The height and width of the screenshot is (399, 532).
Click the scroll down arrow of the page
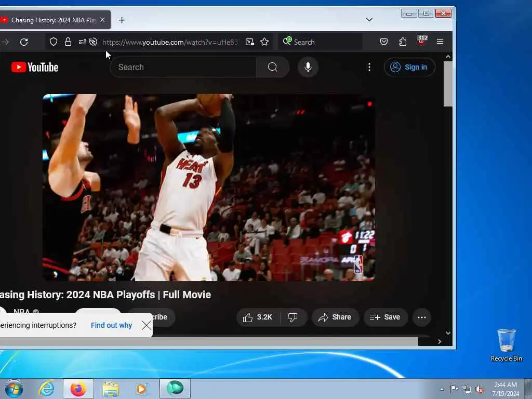[x=448, y=333]
